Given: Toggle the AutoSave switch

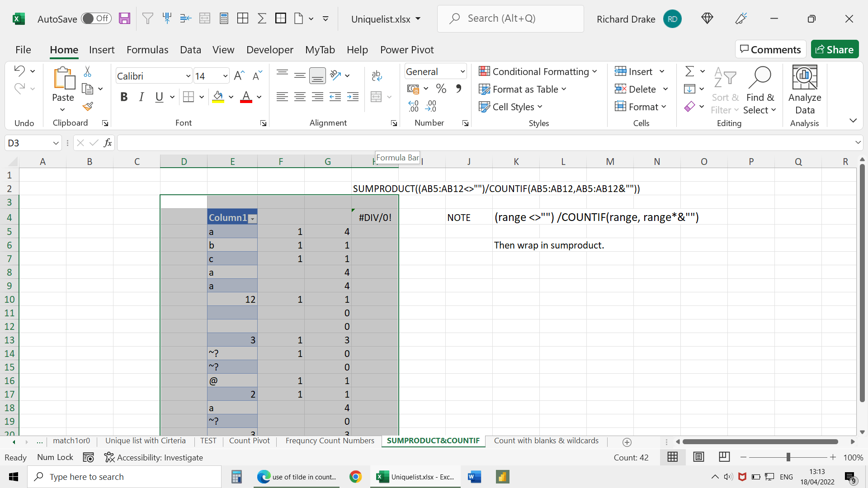Looking at the screenshot, I should [96, 19].
